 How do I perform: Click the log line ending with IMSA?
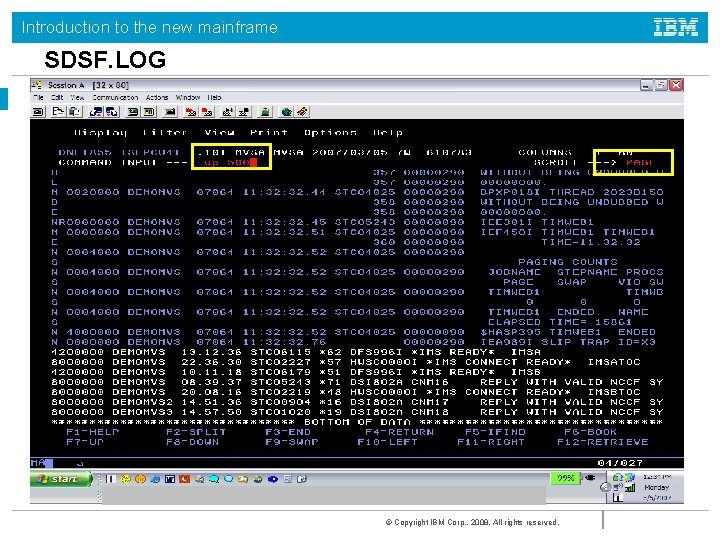pyautogui.click(x=296, y=352)
